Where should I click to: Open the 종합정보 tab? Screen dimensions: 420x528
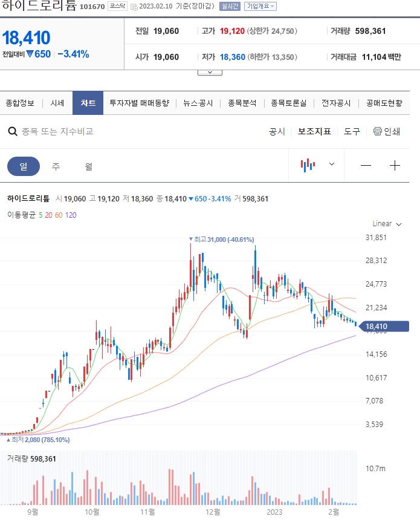20,103
